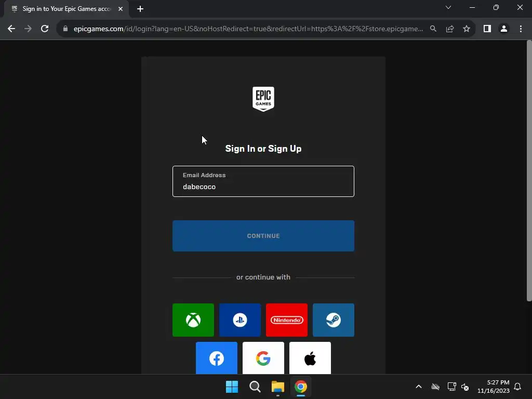Click the Epic Games logo
Screen dimensions: 532x399
coord(263,99)
